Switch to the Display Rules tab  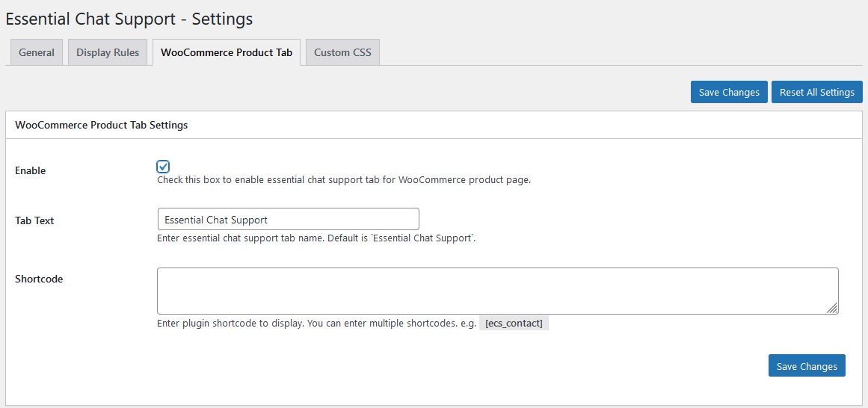(x=108, y=52)
